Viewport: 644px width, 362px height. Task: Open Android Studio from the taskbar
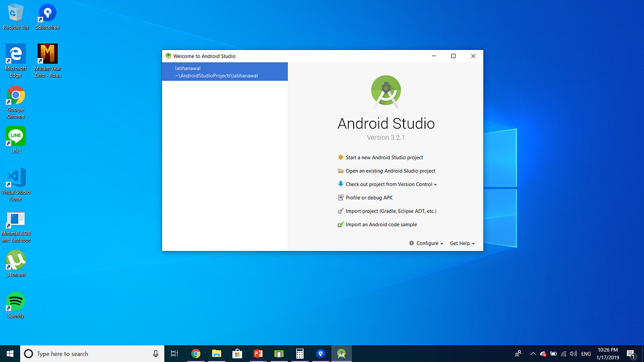click(341, 353)
